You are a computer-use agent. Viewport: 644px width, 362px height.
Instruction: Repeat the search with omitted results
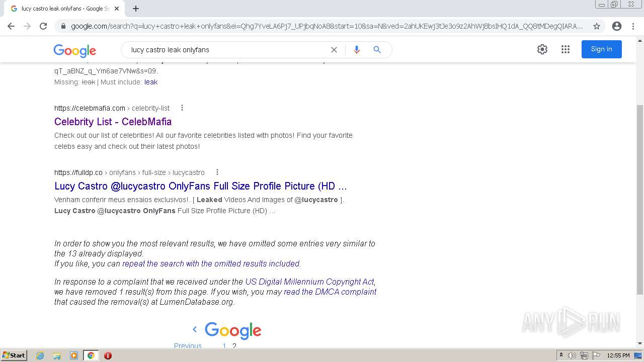click(211, 263)
